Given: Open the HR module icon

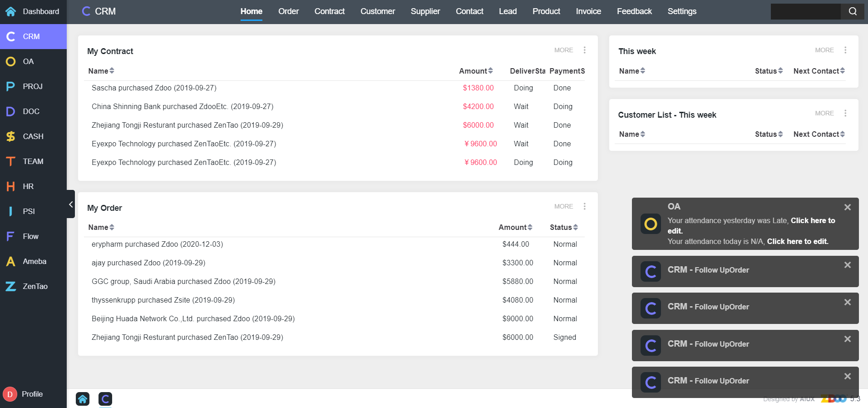Looking at the screenshot, I should click(x=11, y=186).
